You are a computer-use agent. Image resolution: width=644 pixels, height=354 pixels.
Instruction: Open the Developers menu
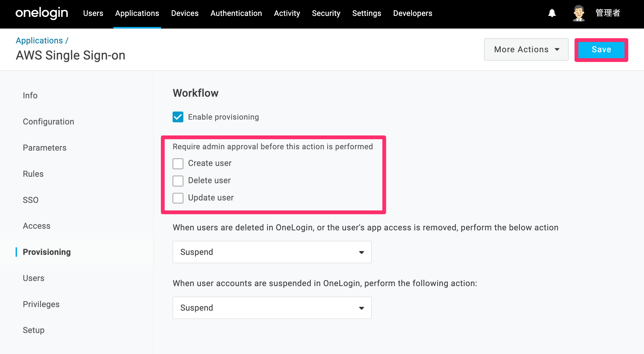tap(412, 13)
